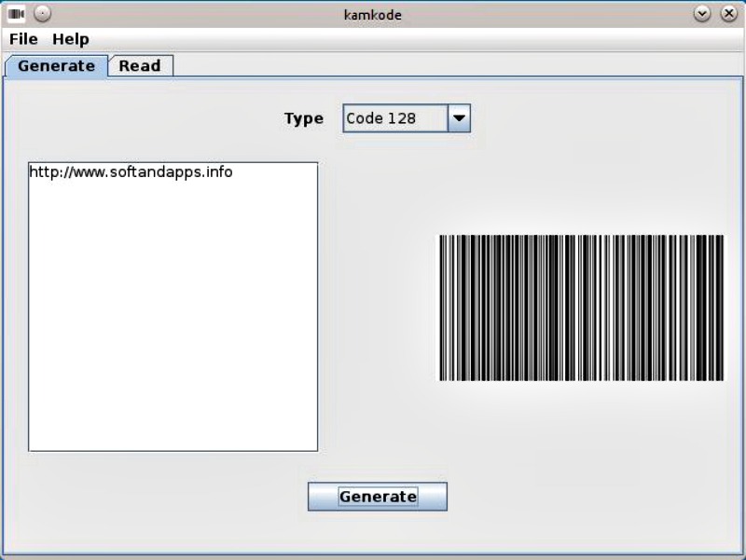Open the File menu

pyautogui.click(x=23, y=39)
